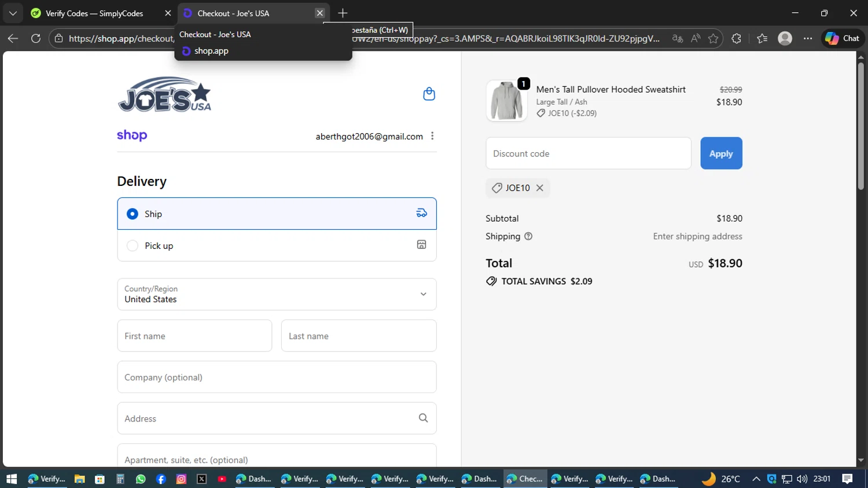Viewport: 868px width, 488px height.
Task: Open Microsoft Store from the taskbar
Action: point(100,479)
